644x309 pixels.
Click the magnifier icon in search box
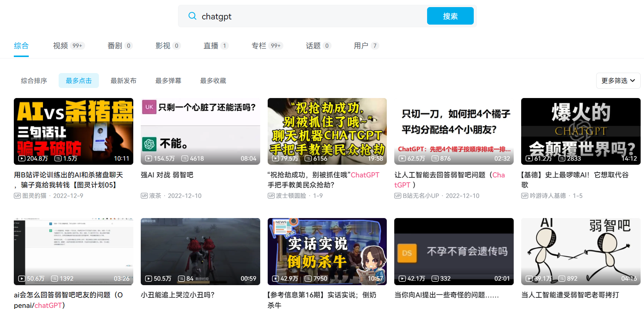point(192,16)
